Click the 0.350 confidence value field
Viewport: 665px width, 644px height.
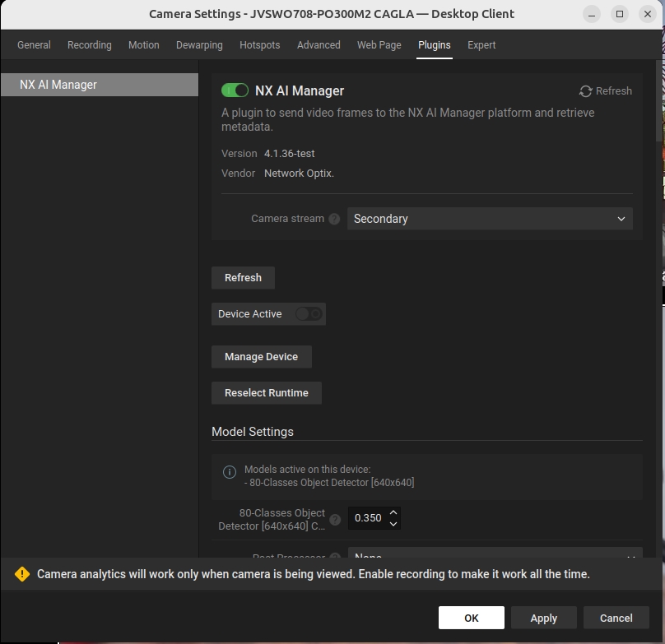point(368,518)
